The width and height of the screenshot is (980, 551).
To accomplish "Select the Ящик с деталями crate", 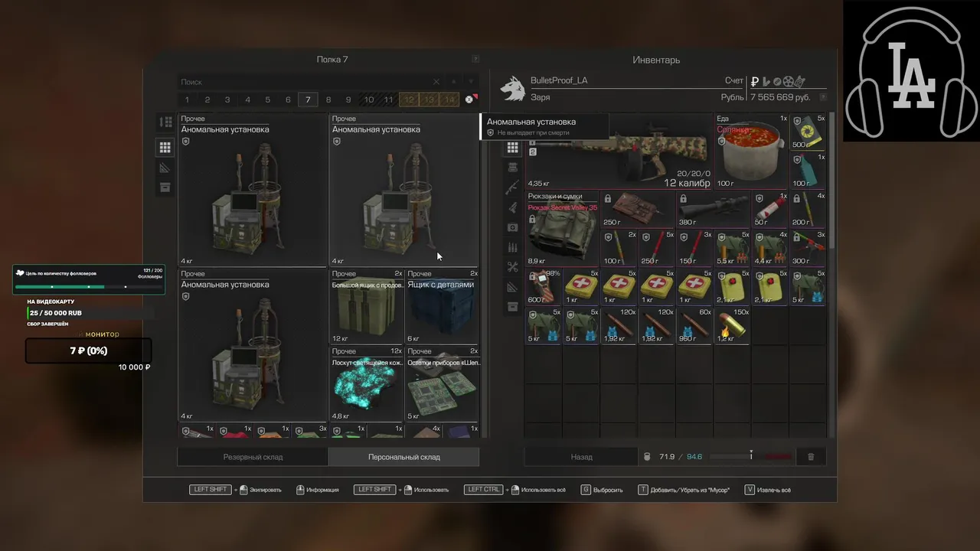I will click(442, 305).
